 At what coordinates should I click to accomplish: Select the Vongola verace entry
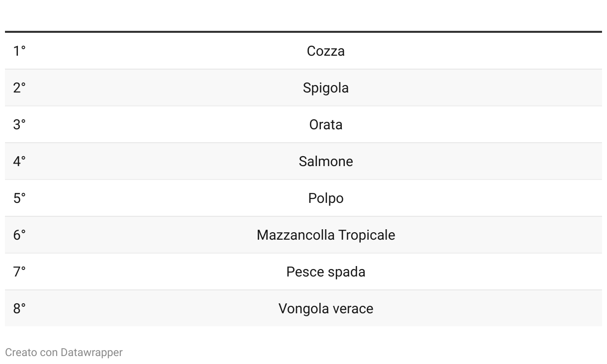coord(325,309)
